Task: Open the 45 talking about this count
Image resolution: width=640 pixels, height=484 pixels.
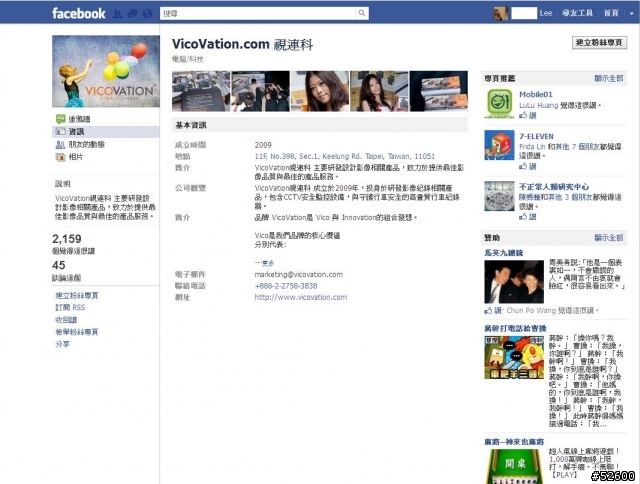Action: coord(59,265)
